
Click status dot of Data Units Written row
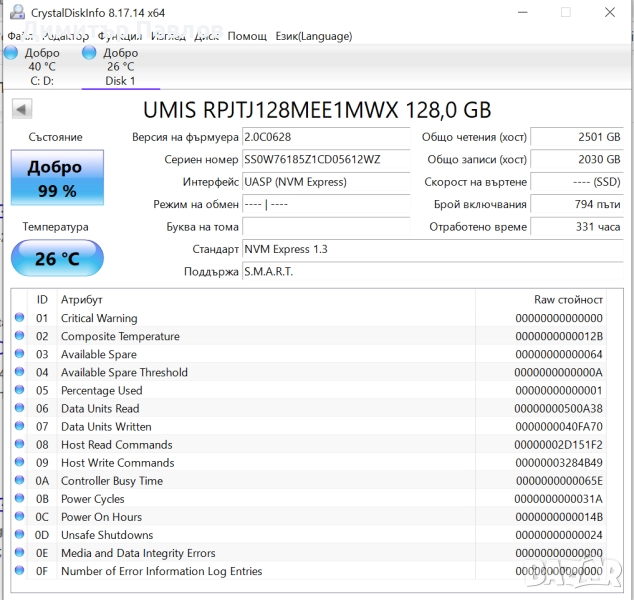[x=19, y=426]
